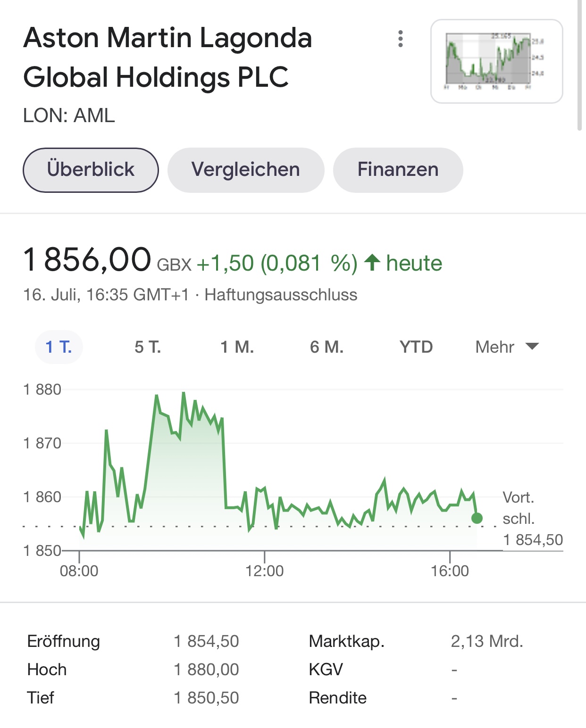Expand the Mehr time range dropdown

point(495,347)
